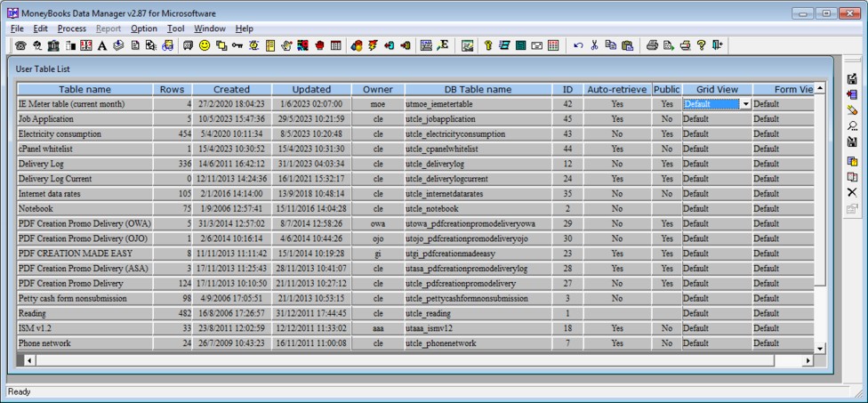868x403 pixels.
Task: Click the yellow smiley face toolbar icon
Action: pos(205,45)
